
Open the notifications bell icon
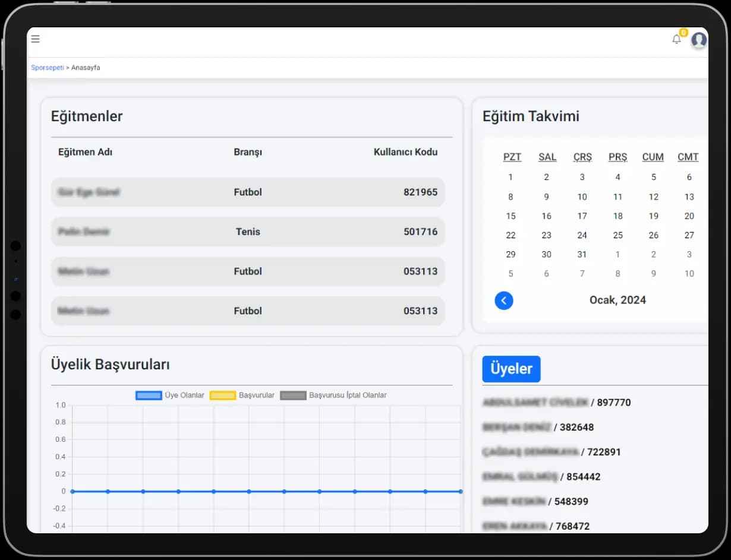tap(676, 39)
